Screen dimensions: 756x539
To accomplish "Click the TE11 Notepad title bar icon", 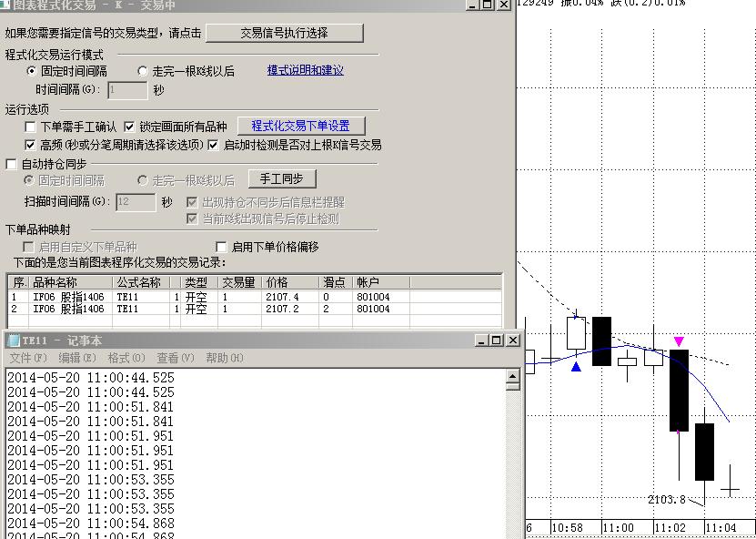I will [x=13, y=341].
